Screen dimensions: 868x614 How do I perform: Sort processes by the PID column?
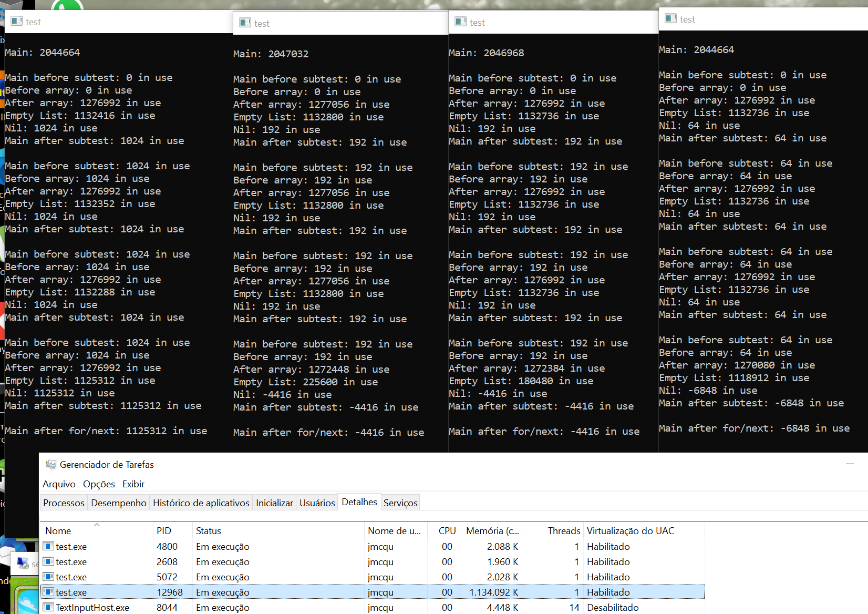click(164, 531)
